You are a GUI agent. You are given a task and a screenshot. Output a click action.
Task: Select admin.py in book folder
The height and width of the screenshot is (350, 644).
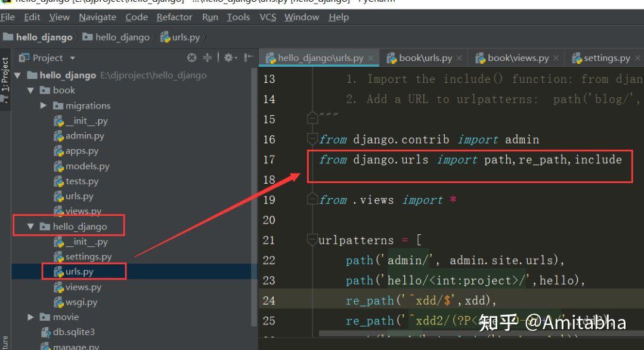click(79, 136)
